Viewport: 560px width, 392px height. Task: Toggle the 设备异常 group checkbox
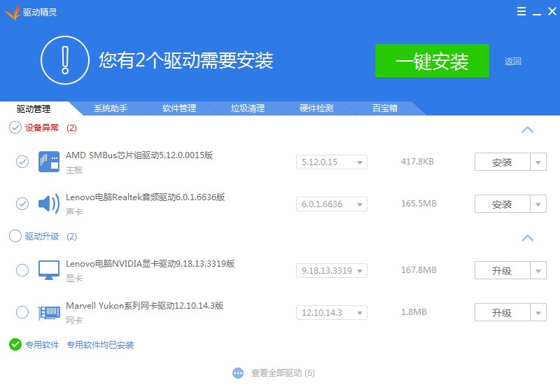pyautogui.click(x=15, y=127)
